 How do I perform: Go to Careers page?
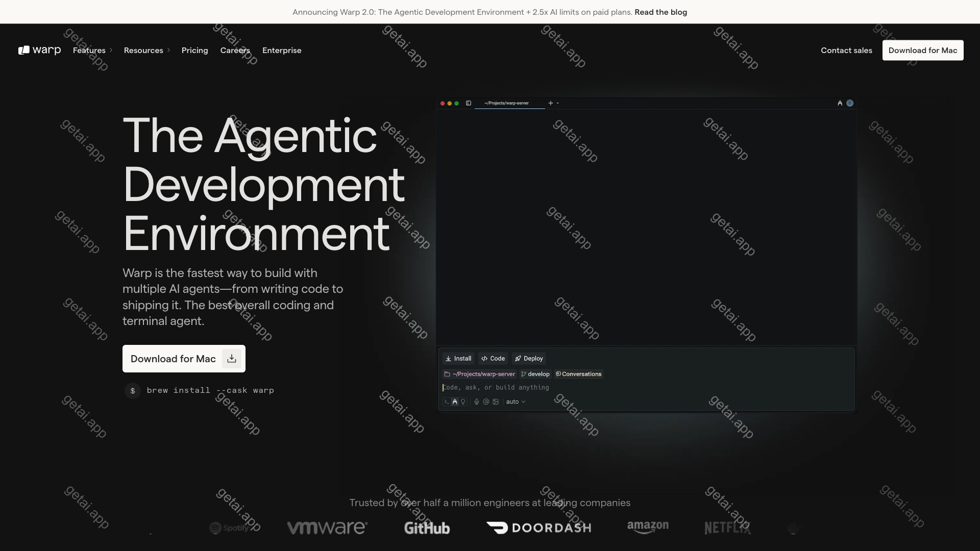(235, 50)
